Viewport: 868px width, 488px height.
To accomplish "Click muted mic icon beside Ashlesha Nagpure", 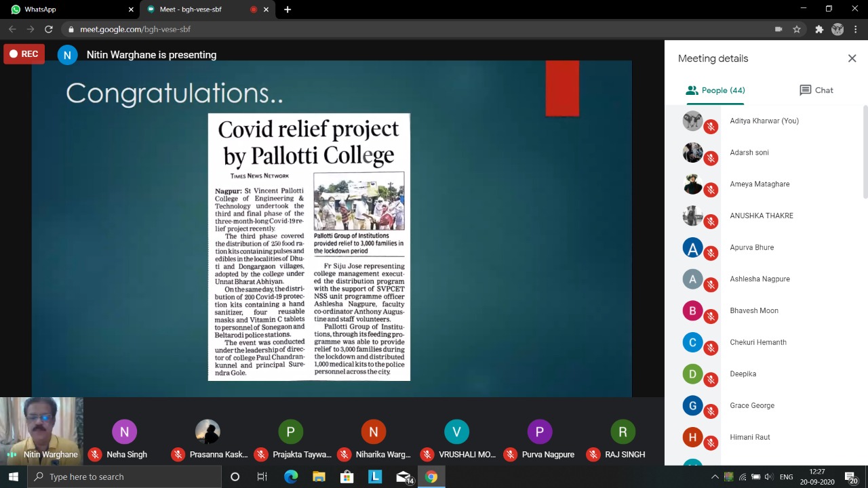I will (x=711, y=285).
